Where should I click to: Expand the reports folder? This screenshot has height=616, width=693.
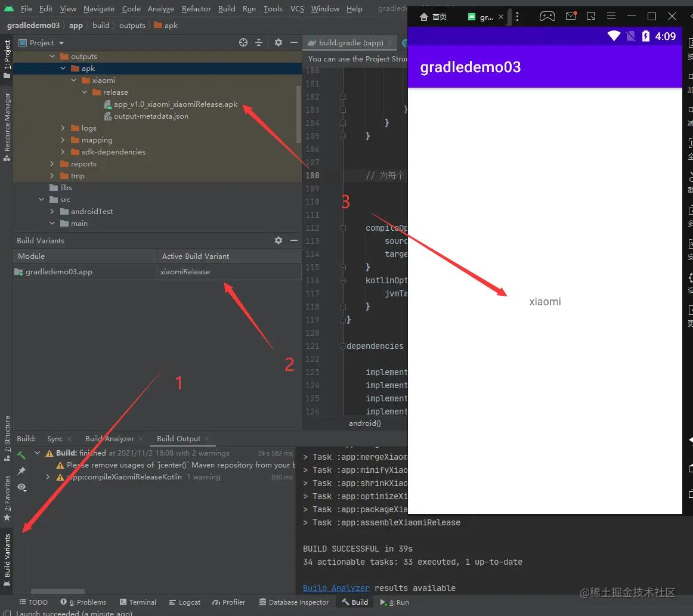pyautogui.click(x=52, y=164)
